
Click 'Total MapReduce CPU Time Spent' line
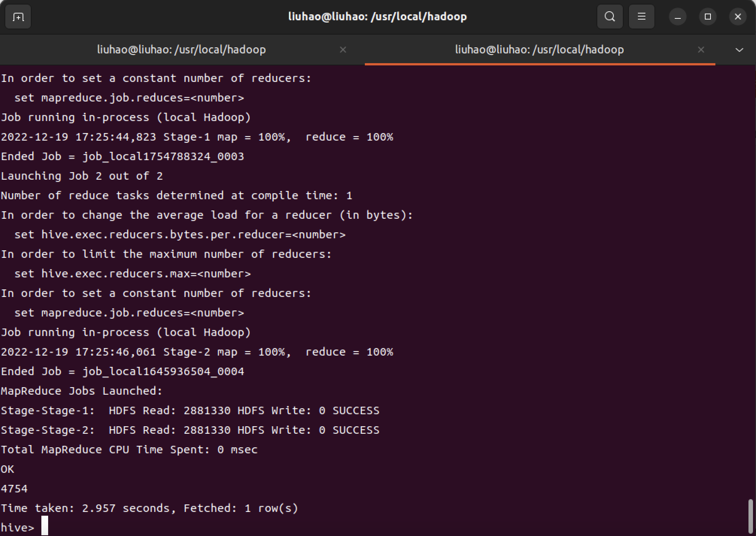tap(129, 450)
